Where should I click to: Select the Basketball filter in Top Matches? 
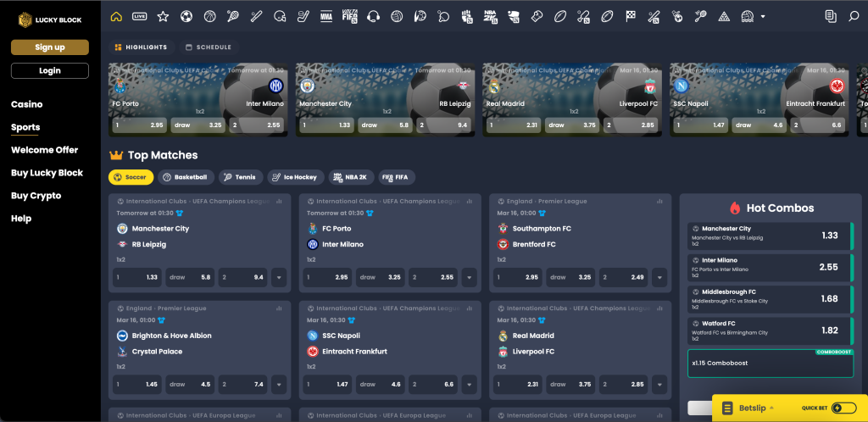click(186, 178)
